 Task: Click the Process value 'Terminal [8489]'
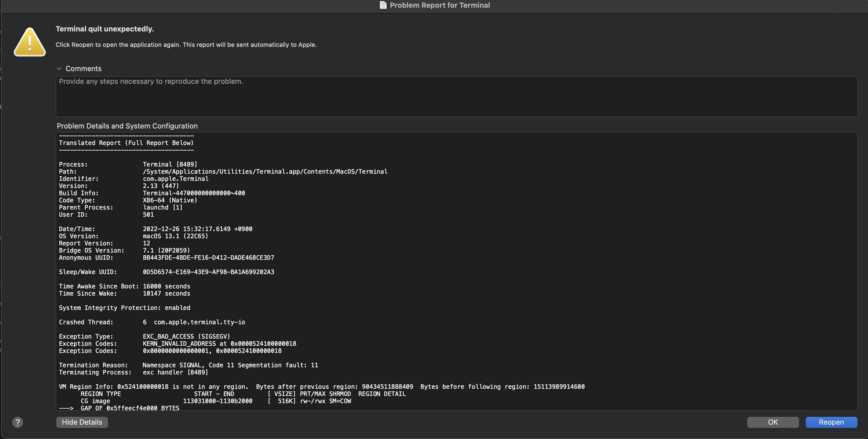(x=170, y=164)
